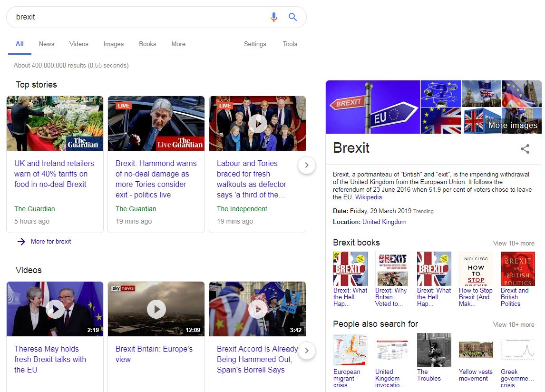Click the voice search microphone icon

coord(274,17)
